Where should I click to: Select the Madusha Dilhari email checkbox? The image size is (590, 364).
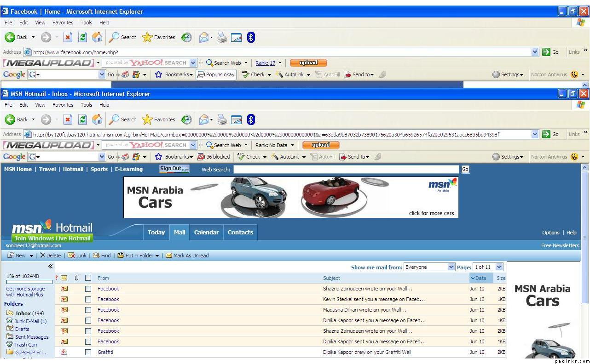88,310
